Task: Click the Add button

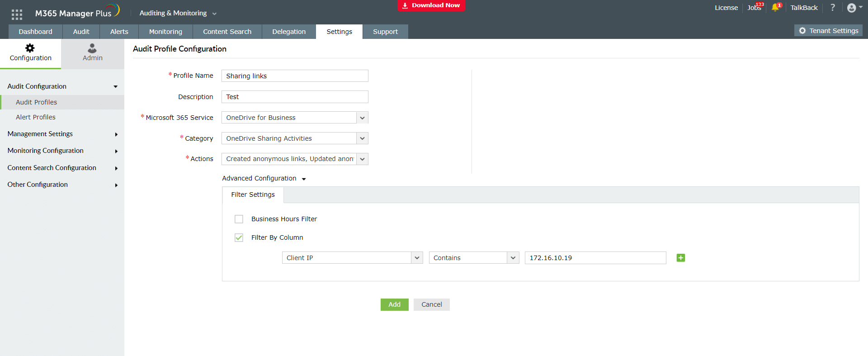Action: coord(395,304)
